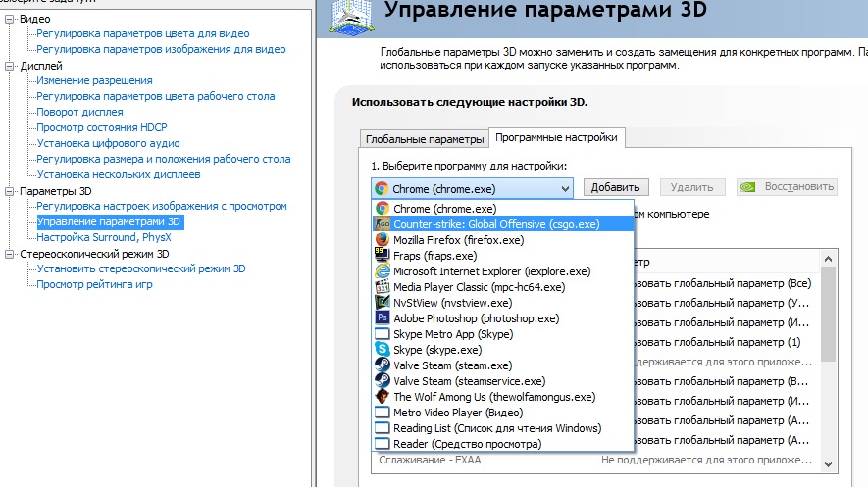
Task: Open the program selection dropdown arrow
Action: [x=565, y=188]
